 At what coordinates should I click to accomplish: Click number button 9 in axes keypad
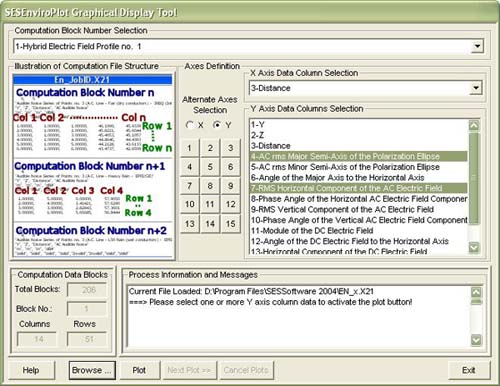[x=230, y=186]
